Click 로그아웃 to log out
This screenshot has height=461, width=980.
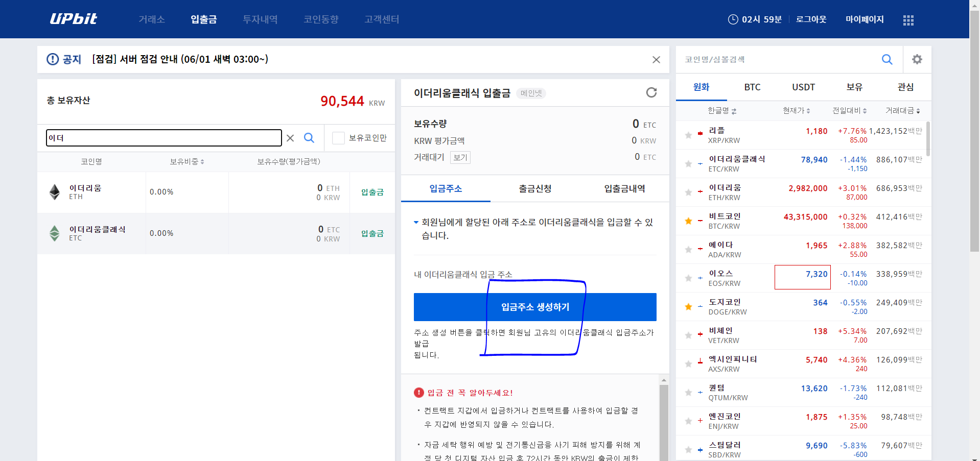tap(811, 19)
